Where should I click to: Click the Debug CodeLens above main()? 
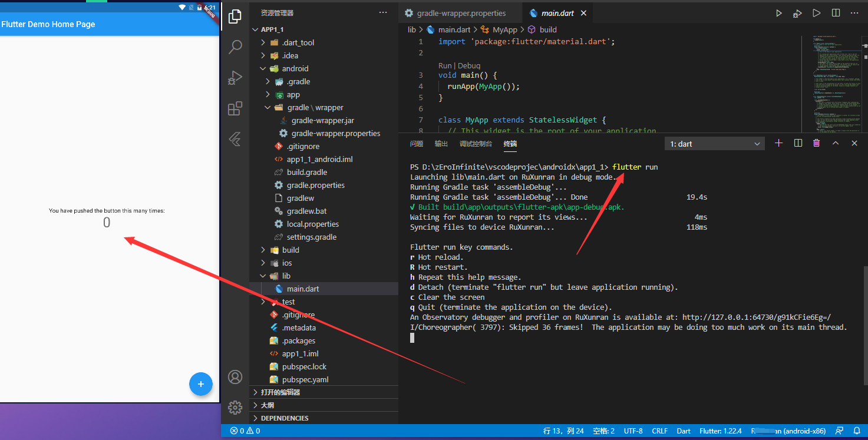coord(469,65)
